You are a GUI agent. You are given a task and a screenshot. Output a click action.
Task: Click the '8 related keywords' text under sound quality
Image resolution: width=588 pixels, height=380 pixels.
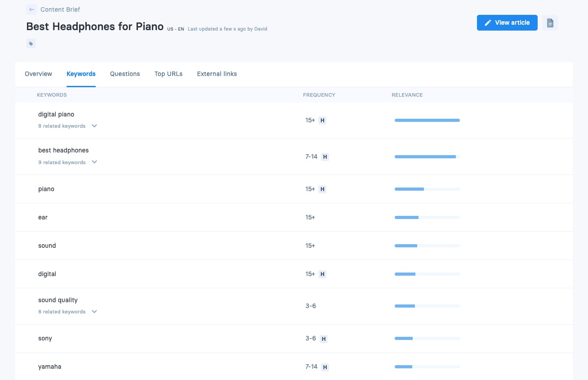coord(62,312)
